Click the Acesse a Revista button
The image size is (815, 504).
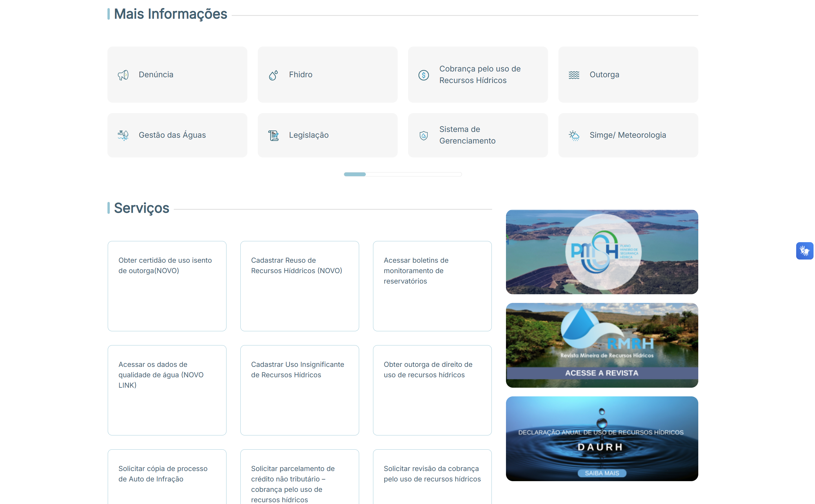pyautogui.click(x=602, y=373)
